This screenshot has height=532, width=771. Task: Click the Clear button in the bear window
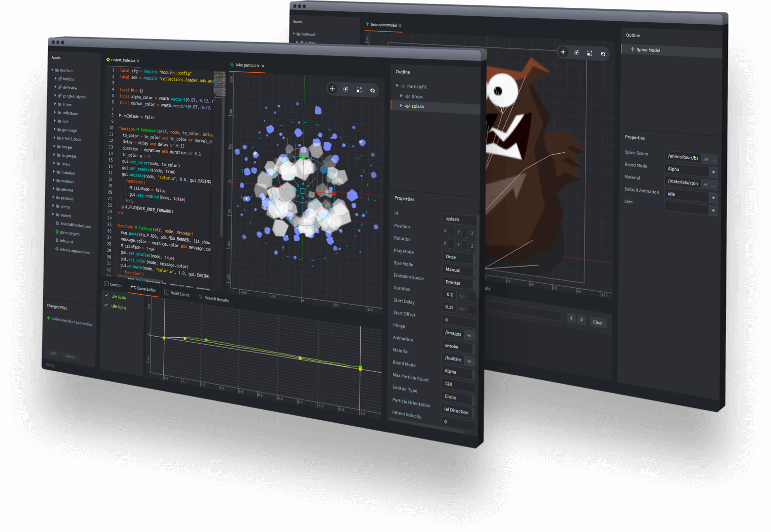tap(597, 322)
